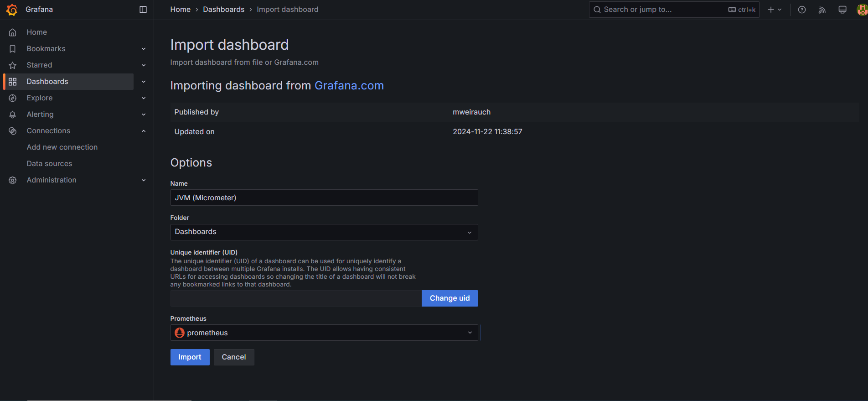Open Home in the sidebar menu
868x401 pixels.
37,32
